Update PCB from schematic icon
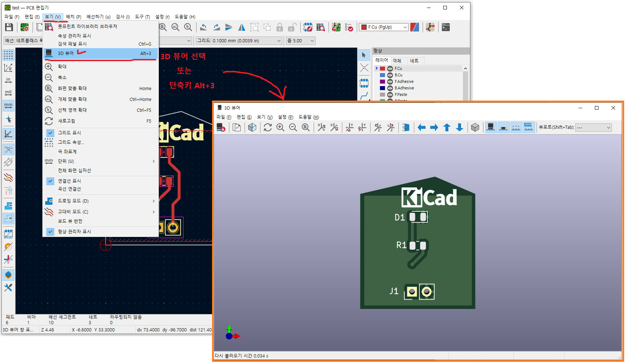This screenshot has height=364, width=626. pos(336,27)
